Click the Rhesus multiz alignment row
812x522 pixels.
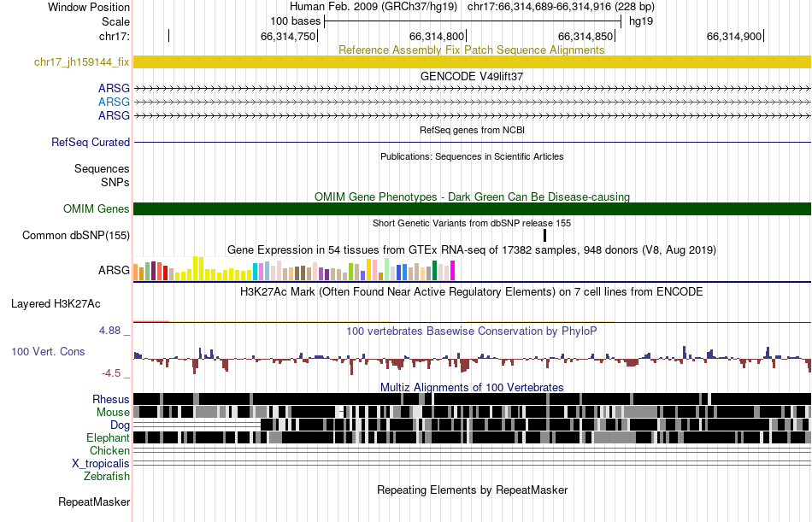click(x=472, y=399)
